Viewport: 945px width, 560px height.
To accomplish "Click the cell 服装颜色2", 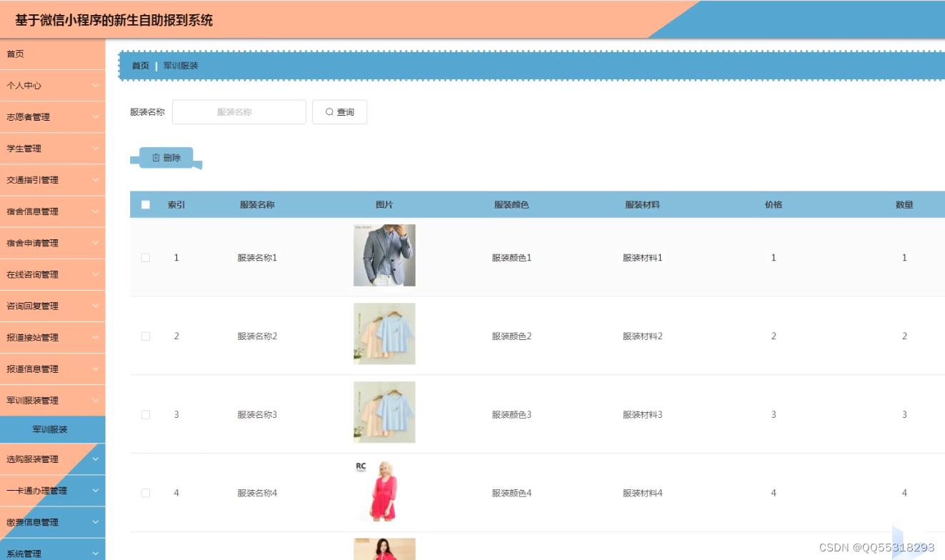I will point(511,336).
